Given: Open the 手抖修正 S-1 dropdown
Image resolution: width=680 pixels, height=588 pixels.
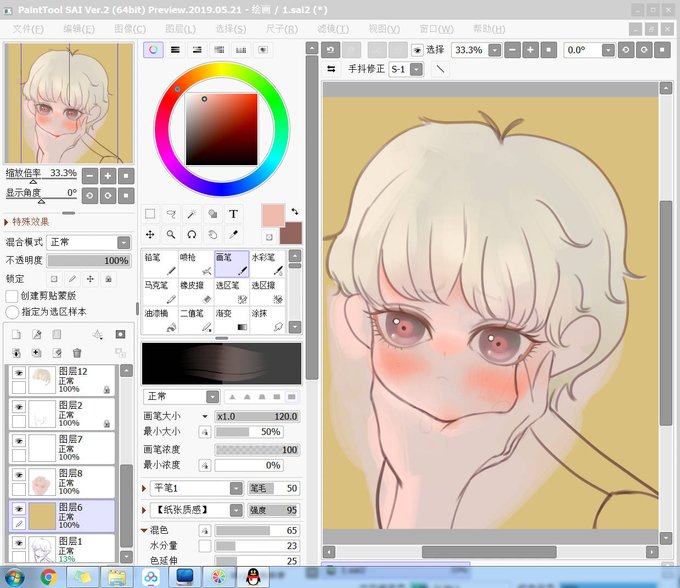Looking at the screenshot, I should (x=416, y=69).
